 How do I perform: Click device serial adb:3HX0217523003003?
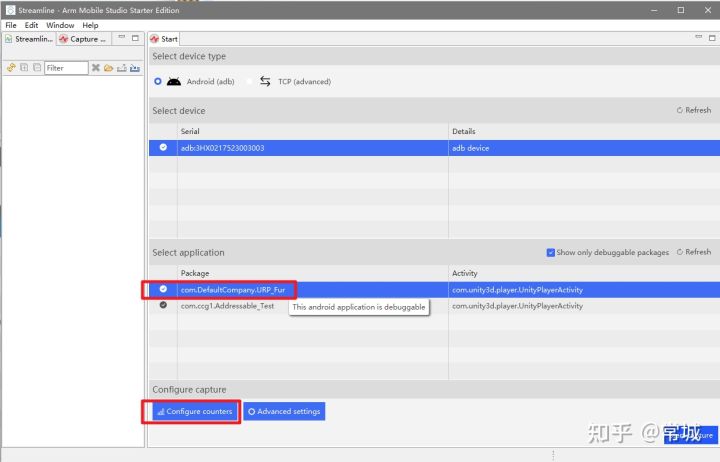(x=222, y=148)
